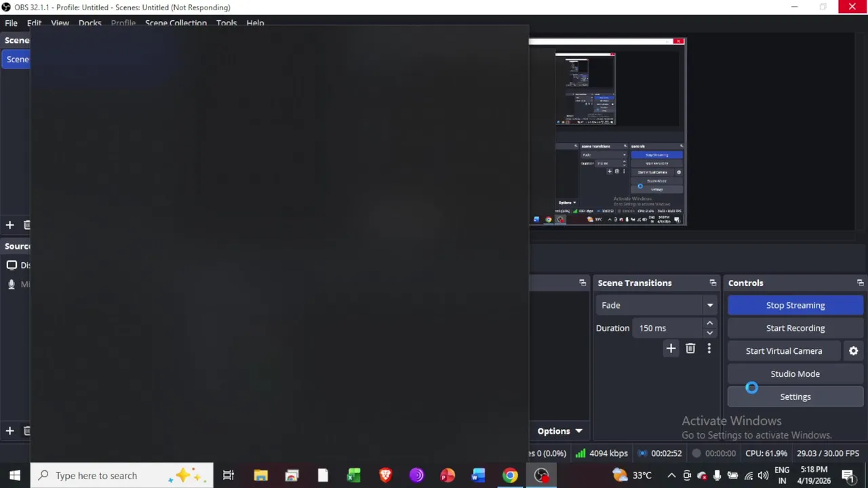Open the Docks menu

click(x=90, y=23)
